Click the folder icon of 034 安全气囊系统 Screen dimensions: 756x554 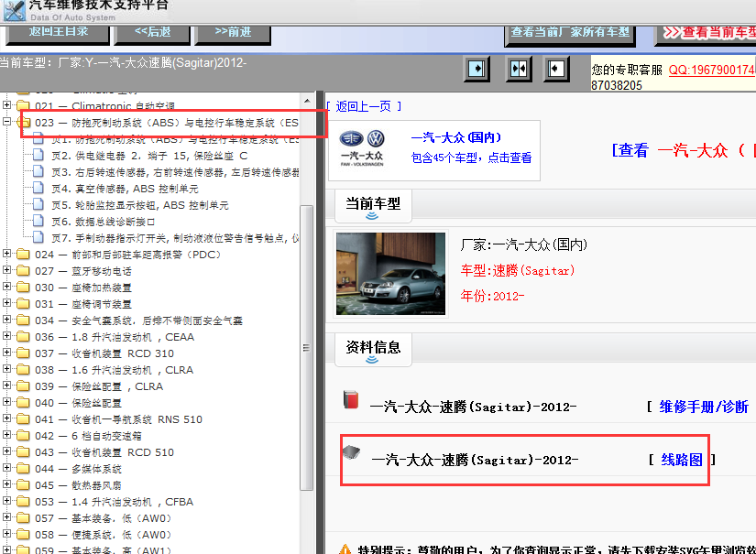tap(23, 320)
